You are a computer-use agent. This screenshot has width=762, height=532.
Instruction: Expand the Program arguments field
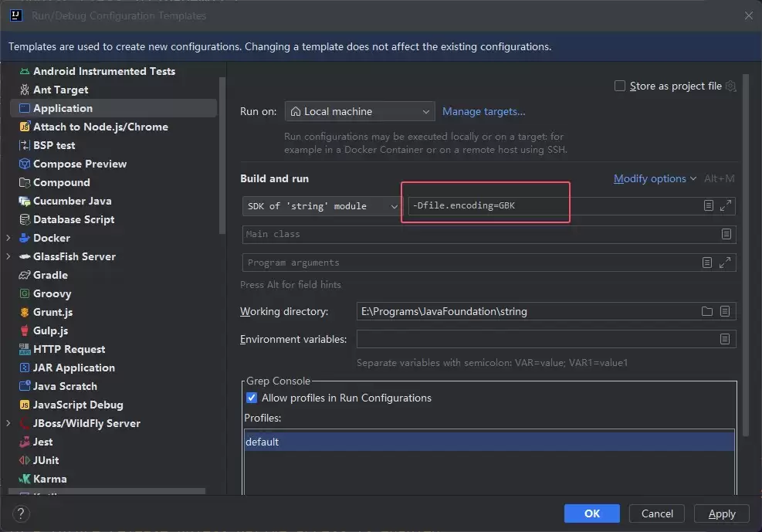click(725, 263)
